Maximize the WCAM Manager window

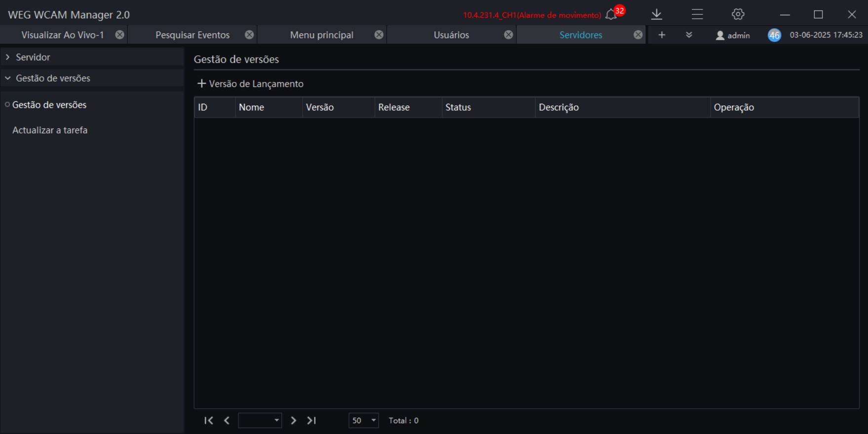pyautogui.click(x=818, y=14)
